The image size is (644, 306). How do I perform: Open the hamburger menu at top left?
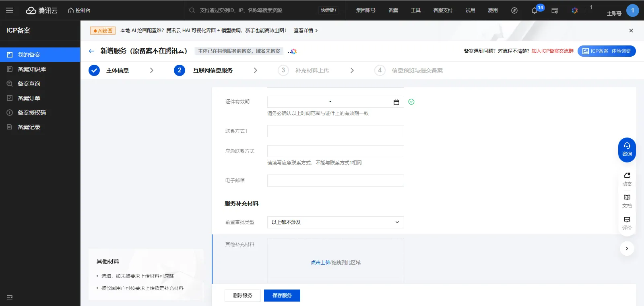coord(10,10)
